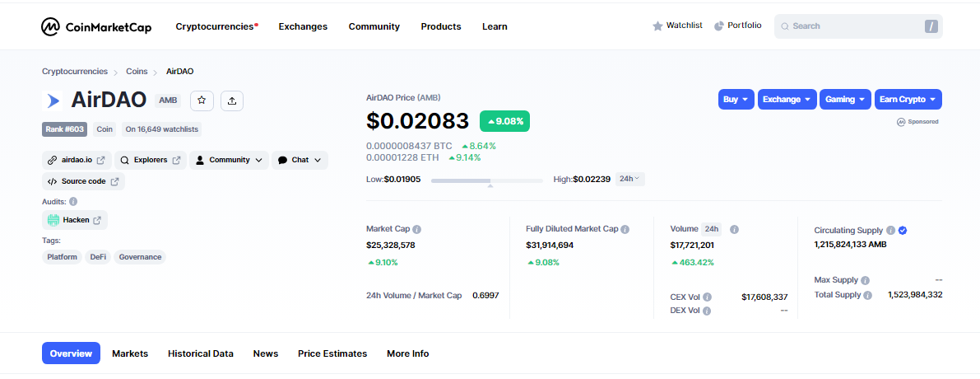Click the verified checkmark beside Circulating Supply
980x379 pixels.
pos(903,230)
